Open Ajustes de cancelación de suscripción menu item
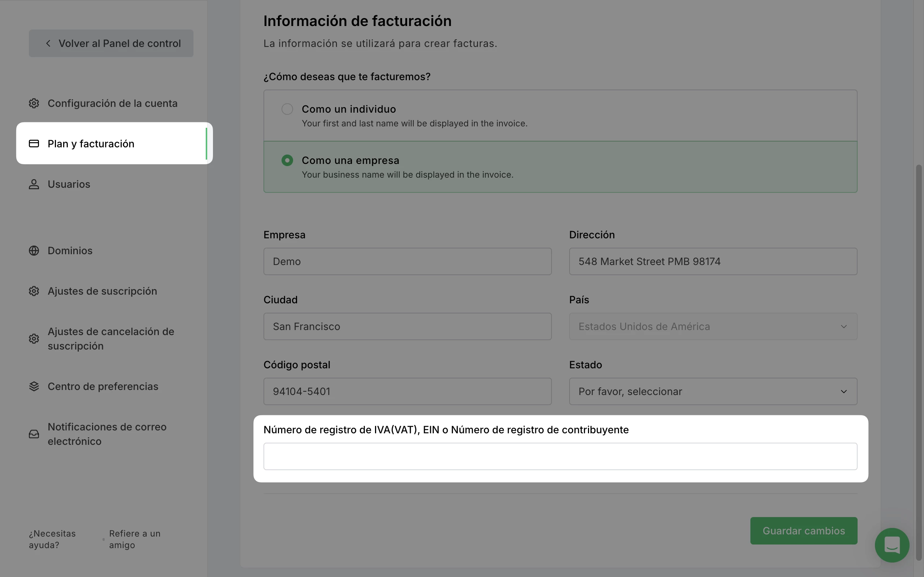The width and height of the screenshot is (924, 577). point(110,339)
